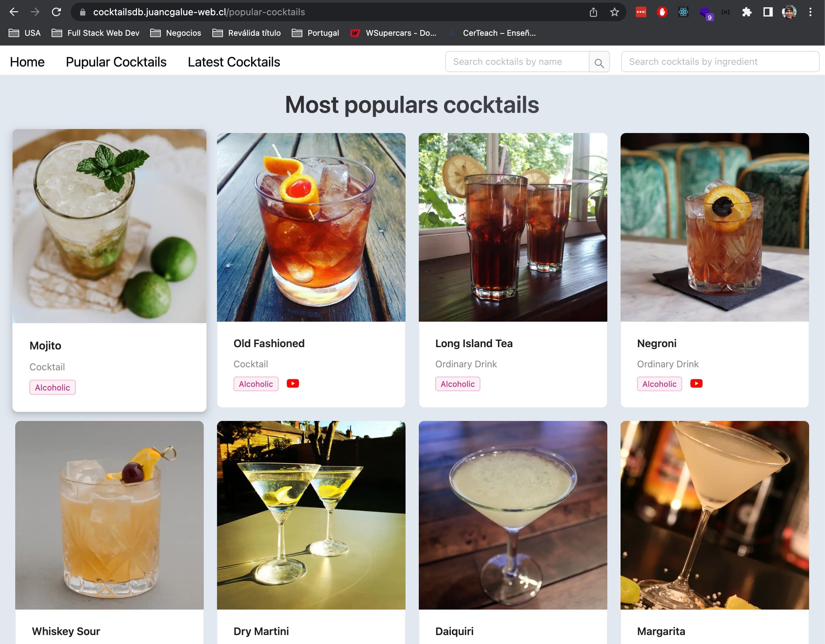Open the Margarita cocktail photo
The image size is (825, 644).
tap(715, 515)
